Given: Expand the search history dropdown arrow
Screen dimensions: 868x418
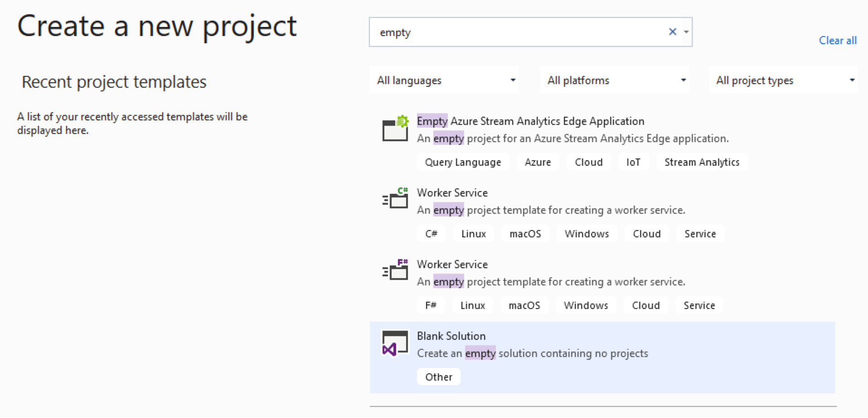Looking at the screenshot, I should [686, 32].
